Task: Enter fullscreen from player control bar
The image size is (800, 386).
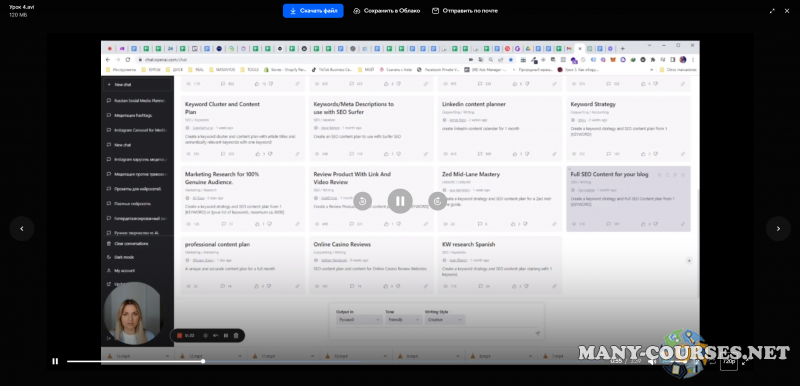Action: [x=746, y=361]
